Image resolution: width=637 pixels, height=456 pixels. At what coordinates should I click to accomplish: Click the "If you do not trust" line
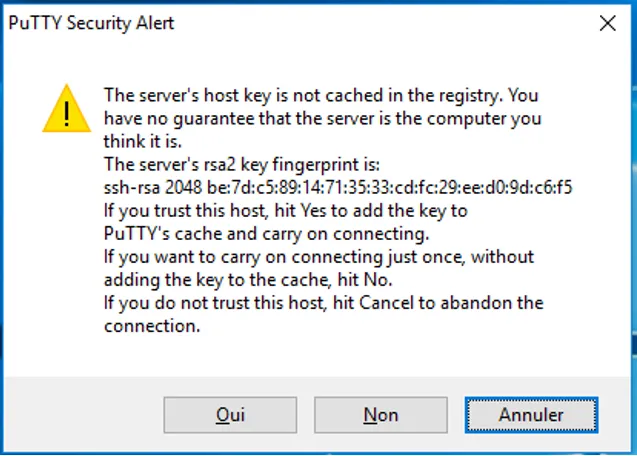pos(323,303)
